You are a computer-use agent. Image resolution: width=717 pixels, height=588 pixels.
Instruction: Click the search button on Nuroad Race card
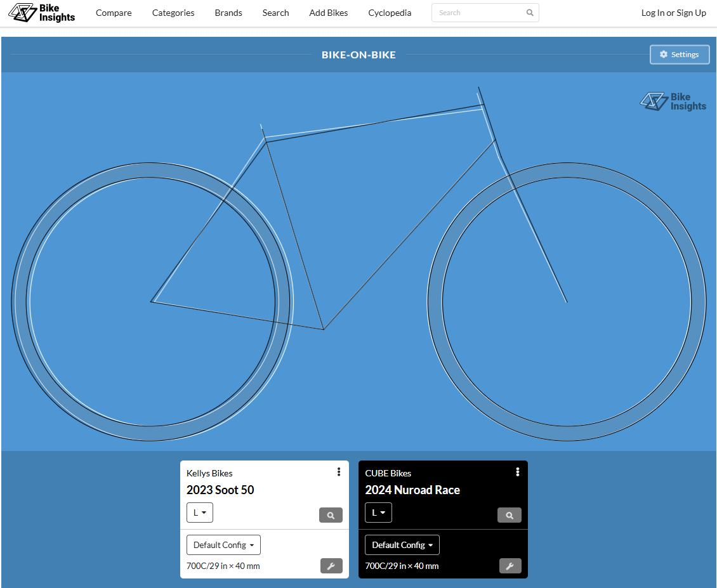coord(510,515)
